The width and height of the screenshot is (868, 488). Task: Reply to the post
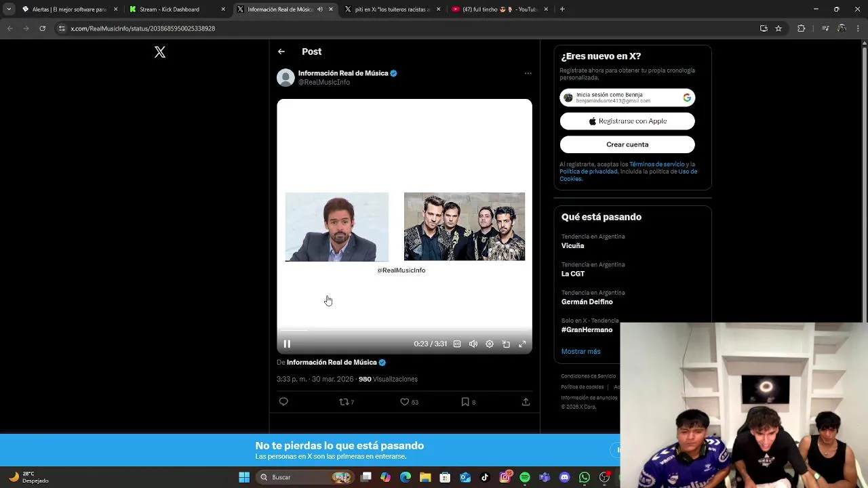coord(283,402)
